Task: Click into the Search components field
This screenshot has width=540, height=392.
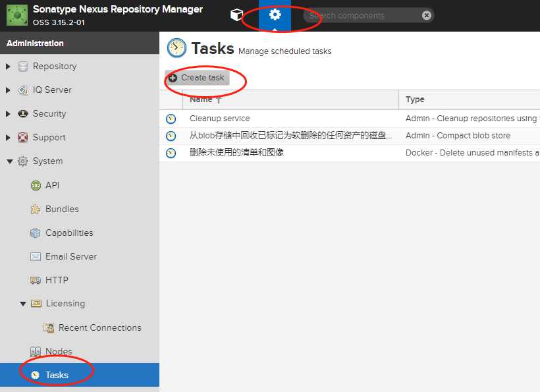Action: [x=369, y=16]
